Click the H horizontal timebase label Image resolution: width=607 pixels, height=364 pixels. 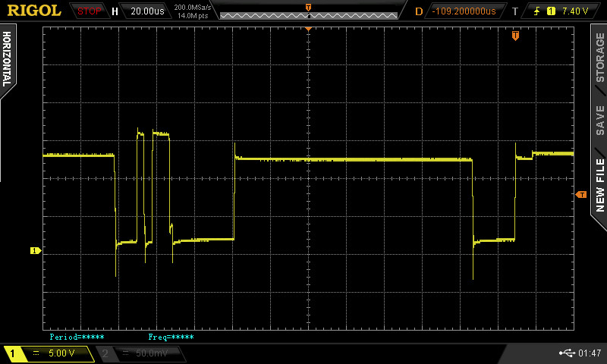point(115,11)
